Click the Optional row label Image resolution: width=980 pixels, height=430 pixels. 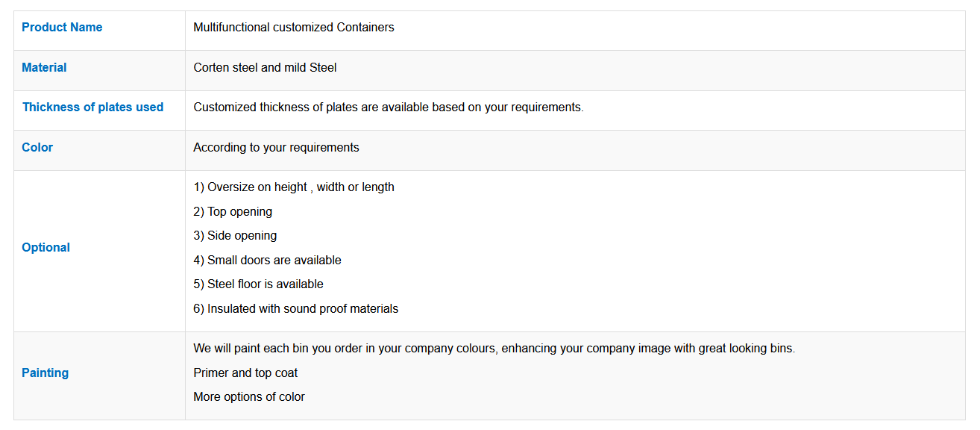(x=45, y=248)
